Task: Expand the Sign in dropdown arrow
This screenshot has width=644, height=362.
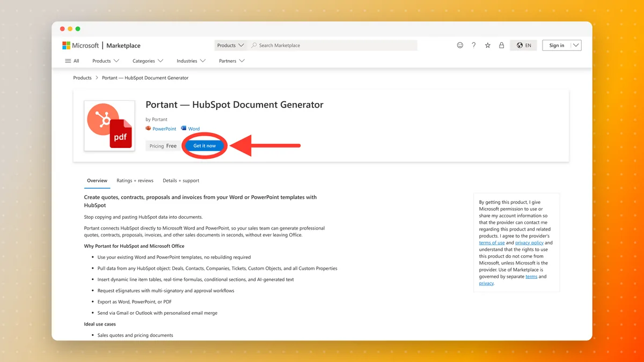Action: coord(576,46)
